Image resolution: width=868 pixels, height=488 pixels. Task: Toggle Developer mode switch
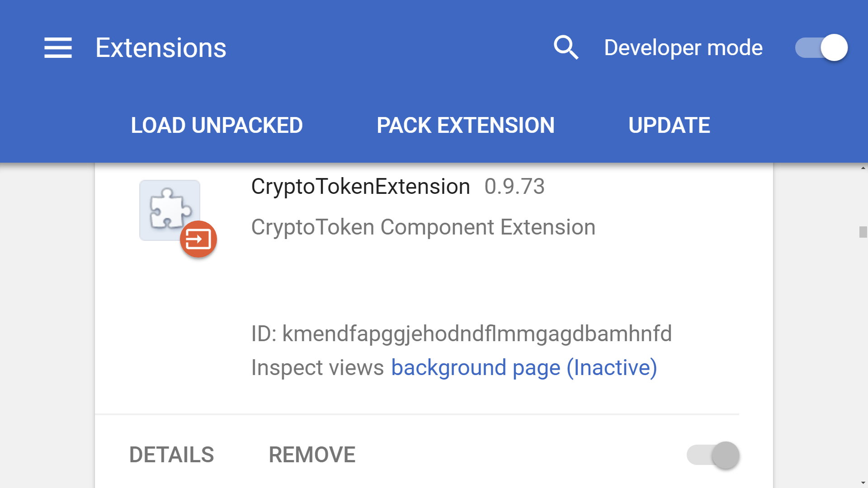(x=821, y=47)
